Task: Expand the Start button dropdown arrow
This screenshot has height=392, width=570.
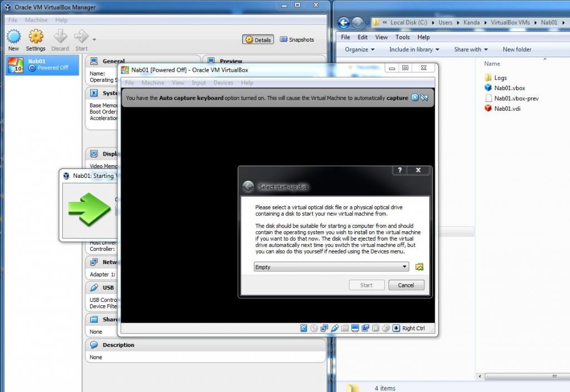Action: click(x=94, y=39)
